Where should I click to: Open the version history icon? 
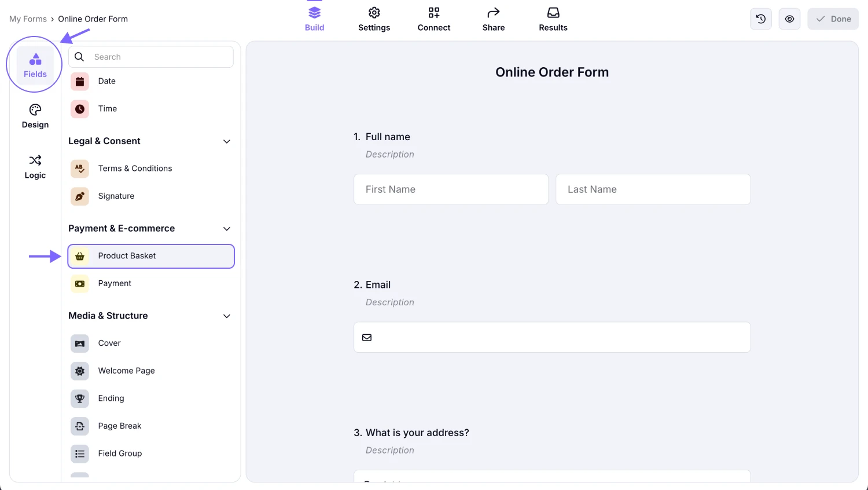coord(760,19)
